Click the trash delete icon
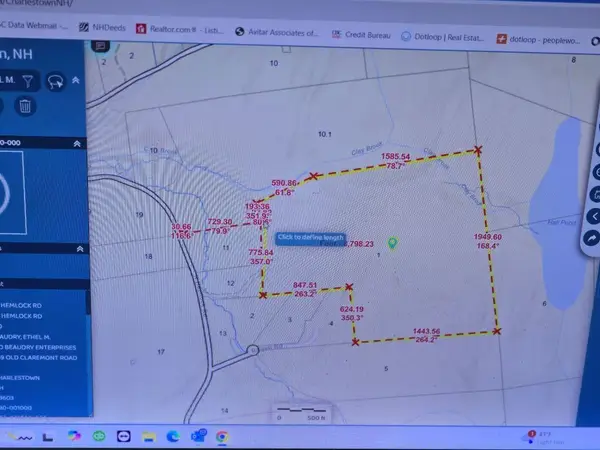The height and width of the screenshot is (450, 600). pyautogui.click(x=25, y=107)
